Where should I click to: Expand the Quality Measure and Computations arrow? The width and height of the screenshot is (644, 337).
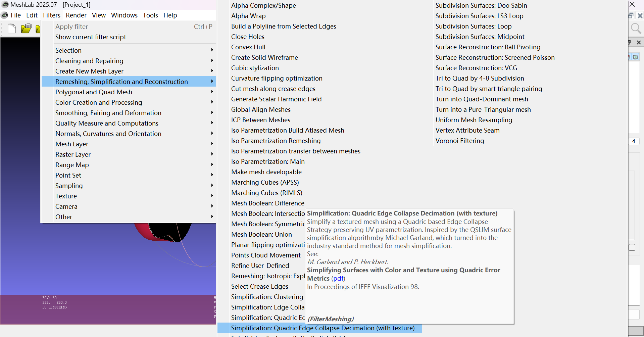point(212,123)
